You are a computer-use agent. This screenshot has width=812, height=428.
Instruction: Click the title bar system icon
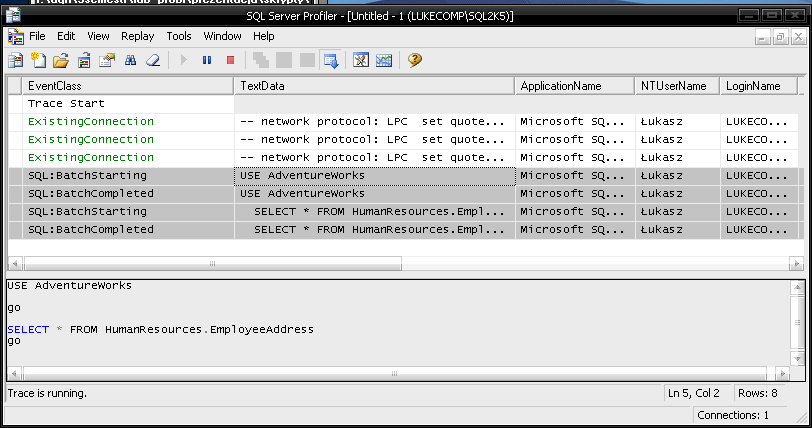(13, 16)
